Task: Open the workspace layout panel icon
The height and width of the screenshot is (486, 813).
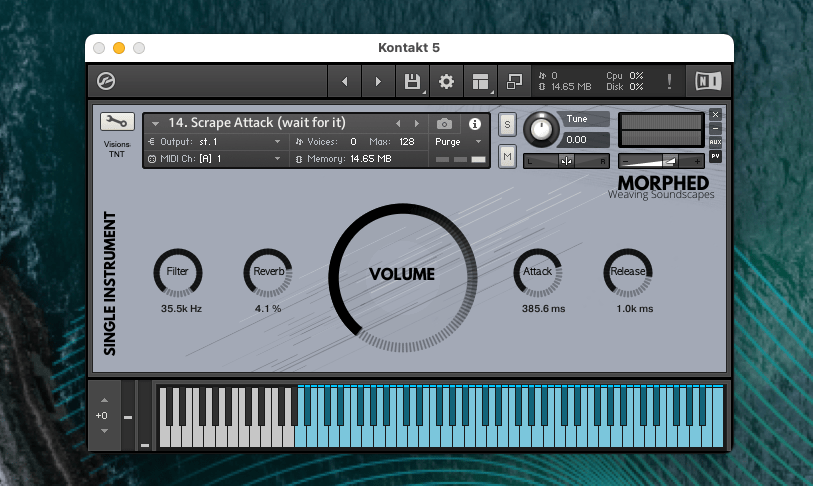Action: 480,81
